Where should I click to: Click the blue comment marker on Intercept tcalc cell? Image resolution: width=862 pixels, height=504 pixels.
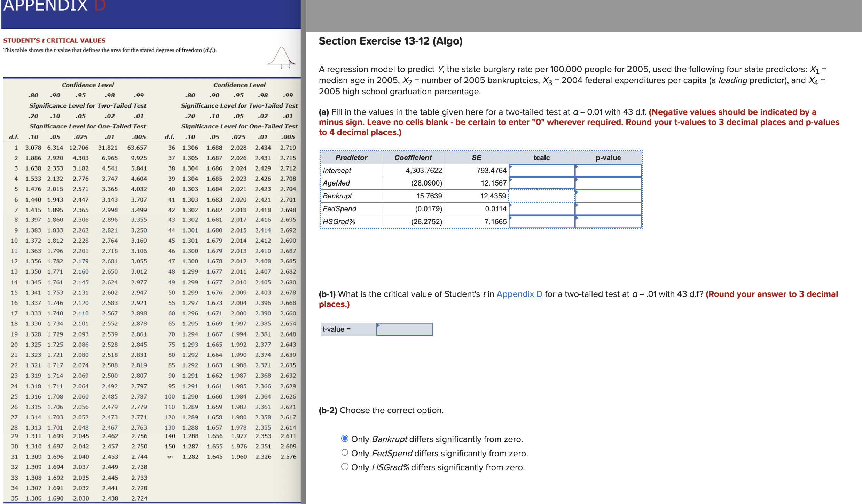click(x=511, y=167)
